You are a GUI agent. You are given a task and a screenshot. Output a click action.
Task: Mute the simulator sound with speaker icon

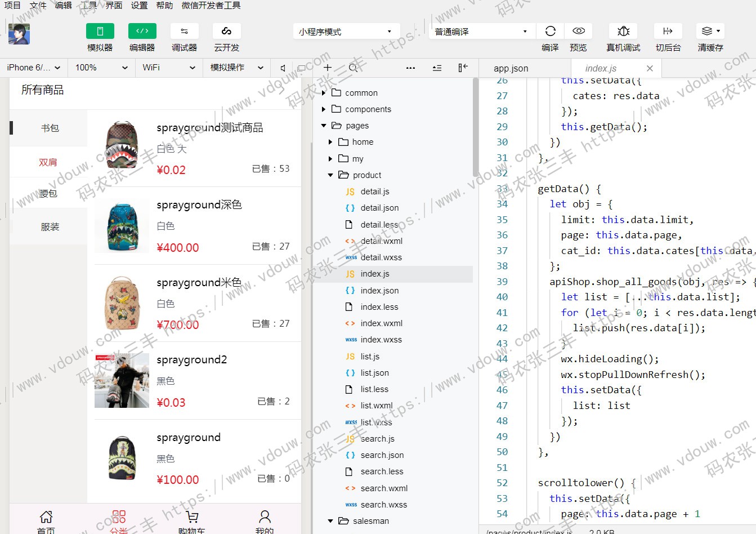coord(283,68)
